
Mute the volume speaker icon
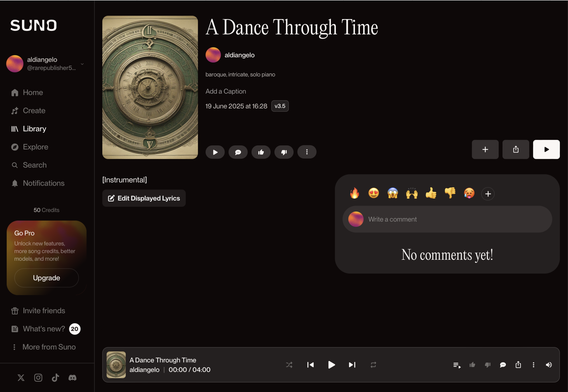click(549, 365)
